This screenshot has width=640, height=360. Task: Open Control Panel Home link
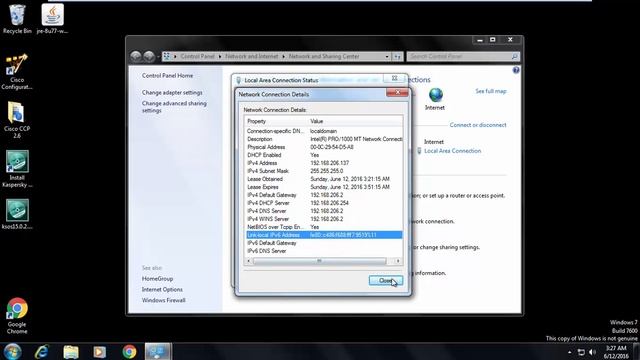tap(167, 76)
